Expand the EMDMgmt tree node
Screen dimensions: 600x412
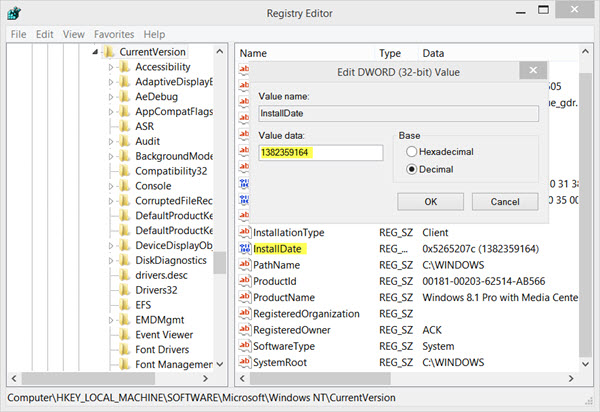(111, 320)
